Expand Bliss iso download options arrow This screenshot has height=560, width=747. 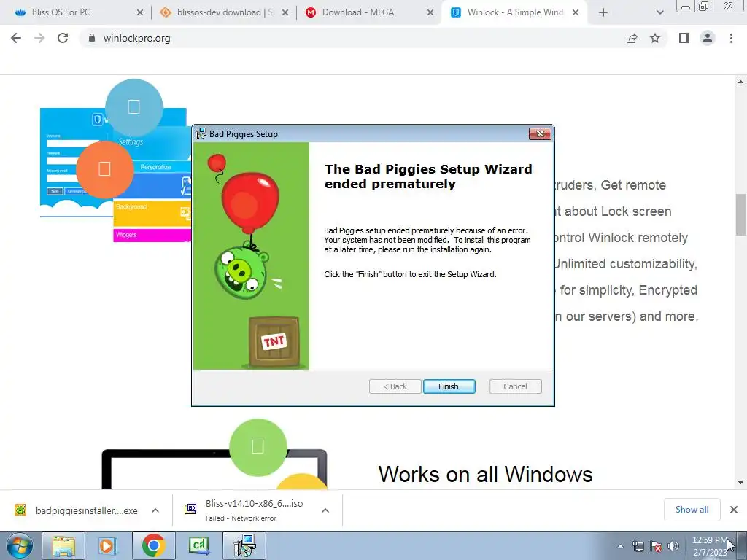[x=325, y=510]
